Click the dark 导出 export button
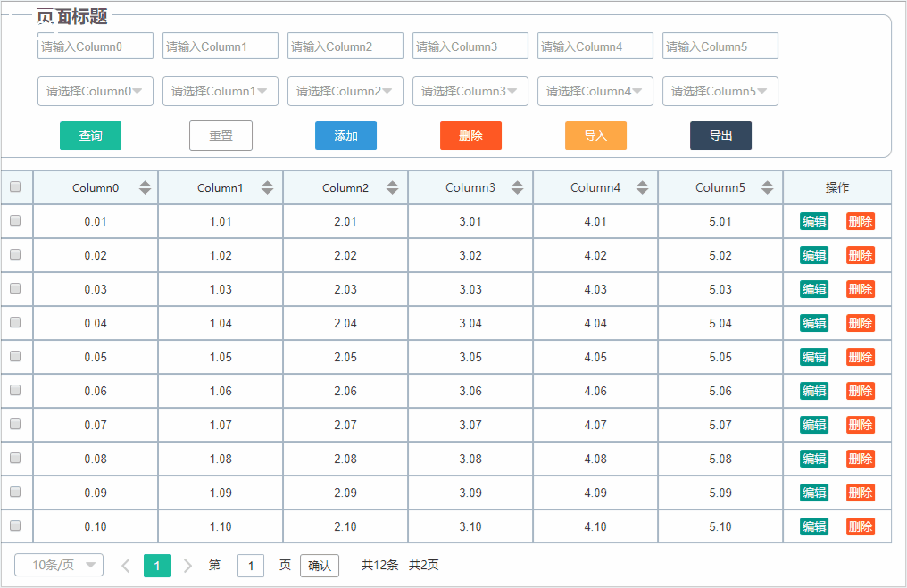This screenshot has width=907, height=588. tap(720, 136)
